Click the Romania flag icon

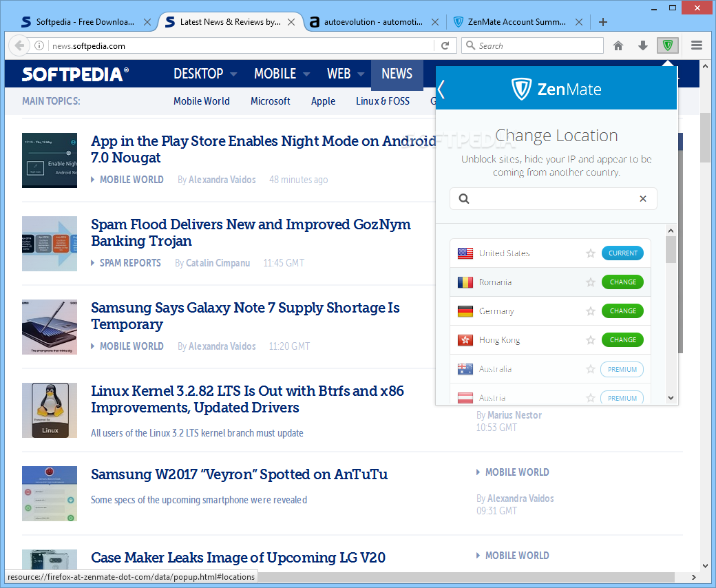pos(465,282)
